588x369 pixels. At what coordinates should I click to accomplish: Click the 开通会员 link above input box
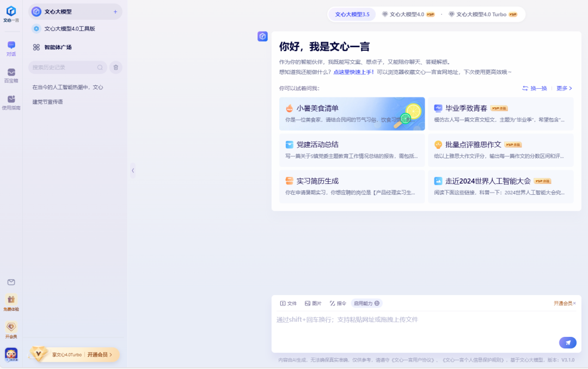pos(563,303)
